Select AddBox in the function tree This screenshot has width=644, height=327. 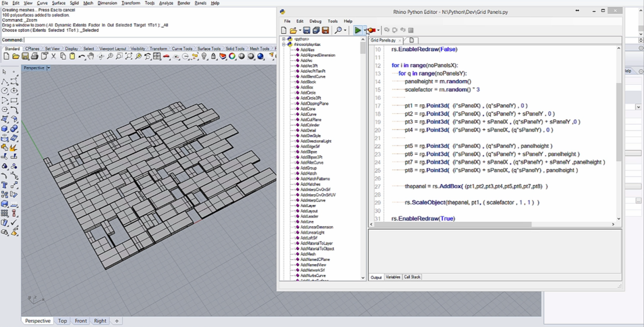tap(307, 87)
